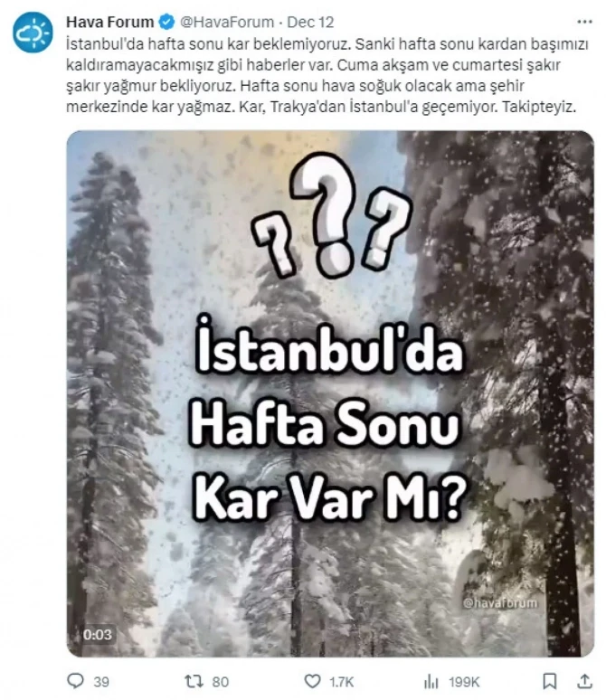Screen dimensions: 606x700
Task: Click the reply speech bubble icon
Action: coord(75,681)
